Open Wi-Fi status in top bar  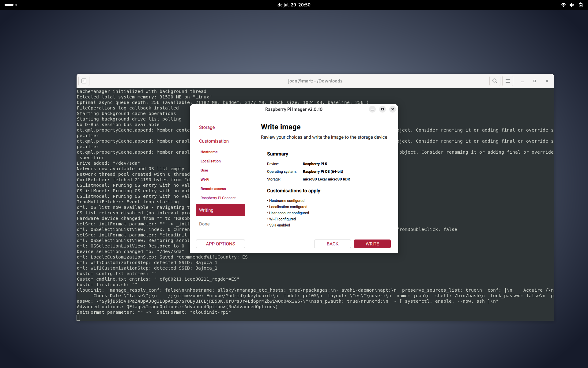tap(563, 5)
